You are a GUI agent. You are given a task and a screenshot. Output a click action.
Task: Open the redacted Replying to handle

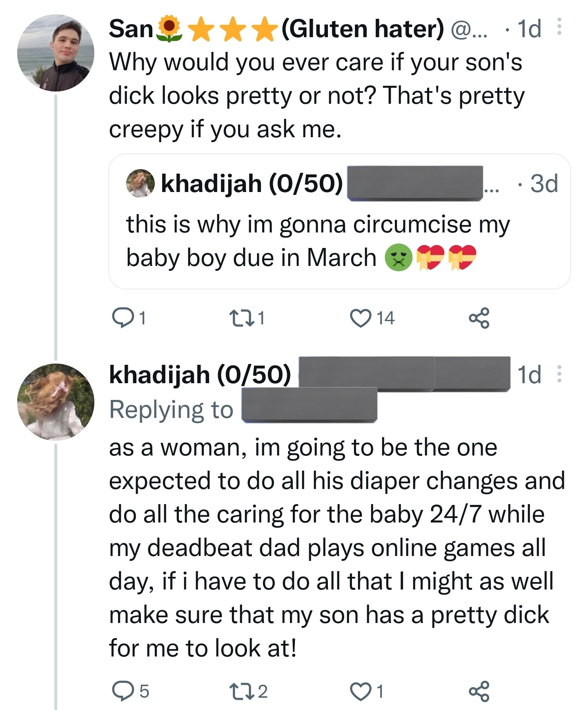coord(309,405)
